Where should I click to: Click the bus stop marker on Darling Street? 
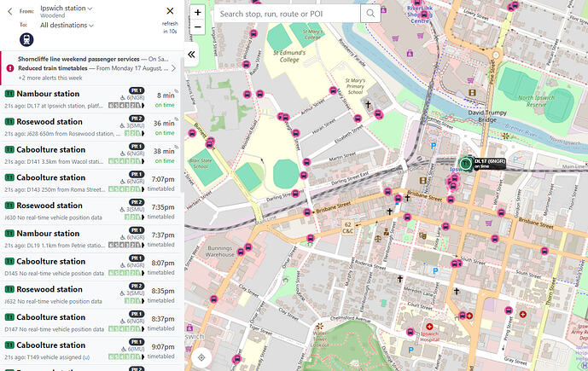pos(295,194)
